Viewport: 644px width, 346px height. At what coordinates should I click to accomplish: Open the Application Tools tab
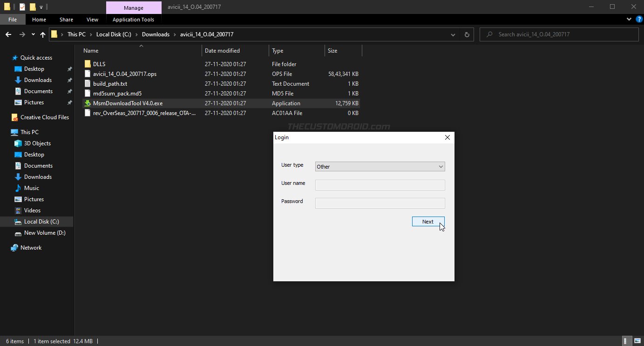[x=134, y=19]
